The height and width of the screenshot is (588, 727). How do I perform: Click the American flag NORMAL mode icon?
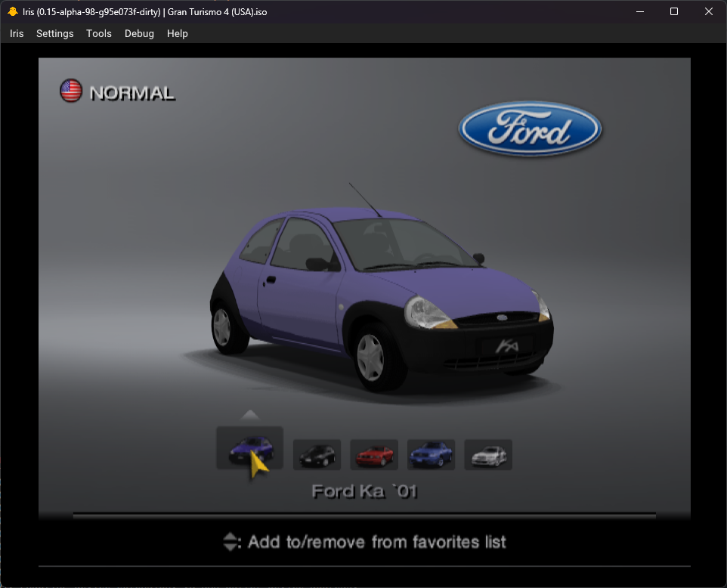tap(70, 90)
